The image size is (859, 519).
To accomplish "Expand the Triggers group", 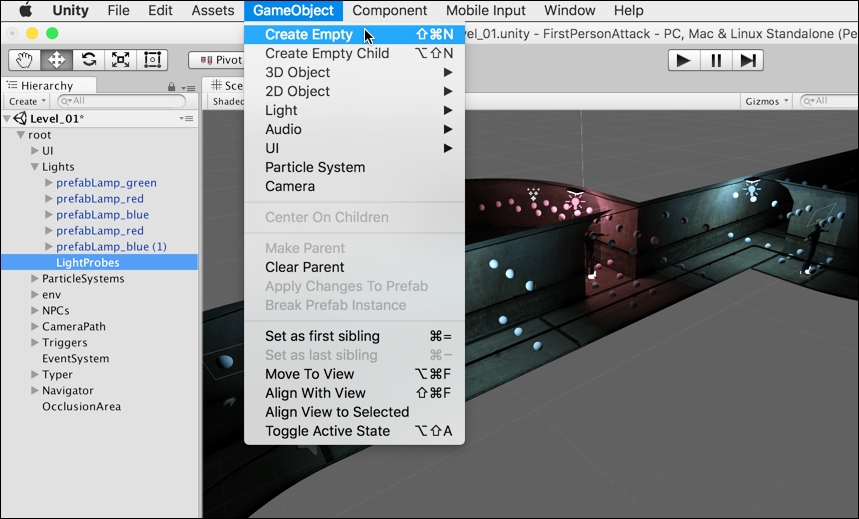I will tap(35, 342).
